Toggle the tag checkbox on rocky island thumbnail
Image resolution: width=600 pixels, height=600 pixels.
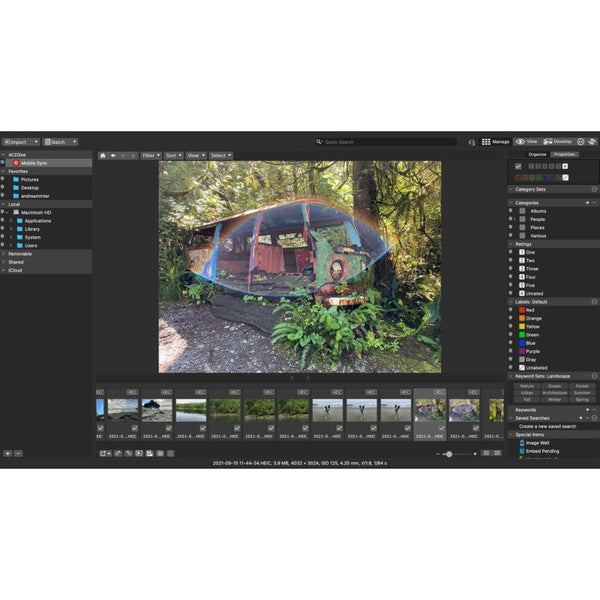tap(169, 428)
